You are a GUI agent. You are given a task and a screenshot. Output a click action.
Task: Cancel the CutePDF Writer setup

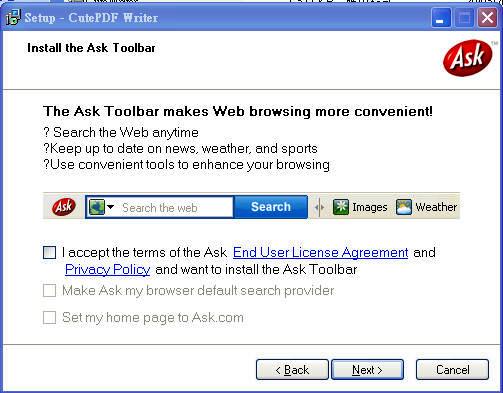click(x=452, y=370)
